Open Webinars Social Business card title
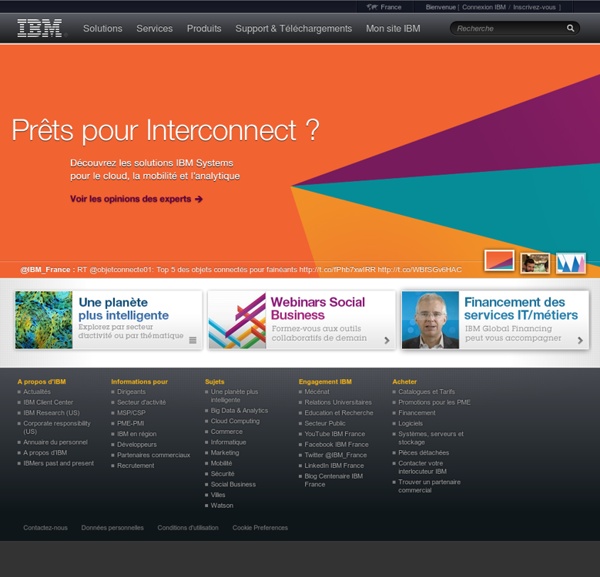The width and height of the screenshot is (600, 577). [x=318, y=308]
